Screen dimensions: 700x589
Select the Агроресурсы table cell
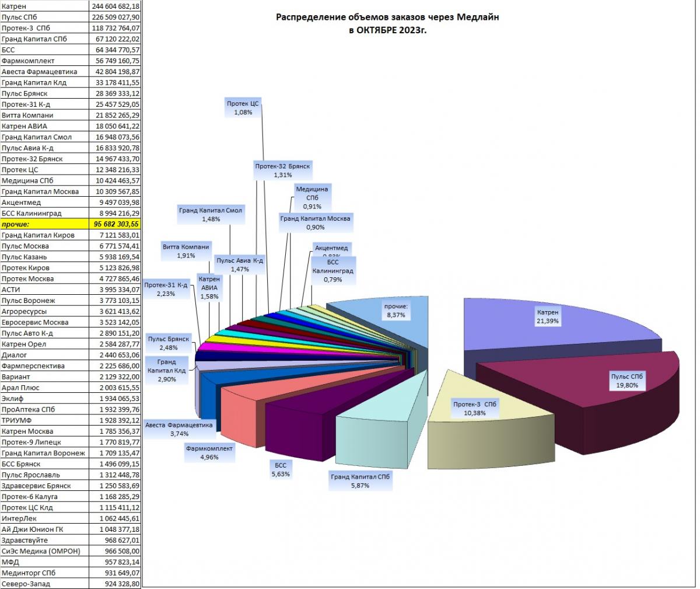click(45, 311)
